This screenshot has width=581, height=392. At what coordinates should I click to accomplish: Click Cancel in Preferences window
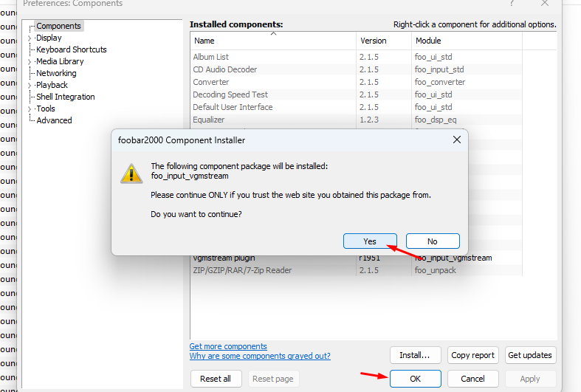472,379
